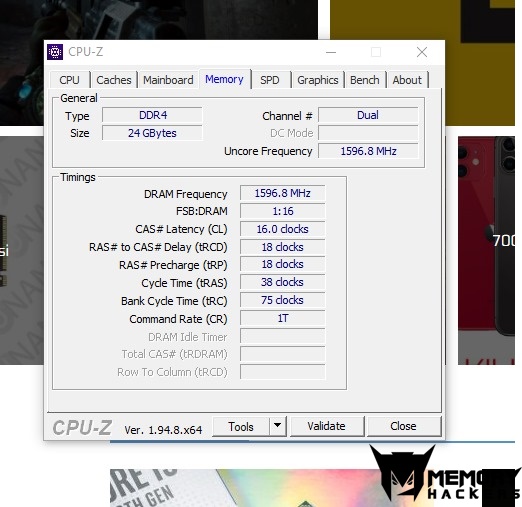
Task: Switch to the CPU tab
Action: [x=69, y=80]
